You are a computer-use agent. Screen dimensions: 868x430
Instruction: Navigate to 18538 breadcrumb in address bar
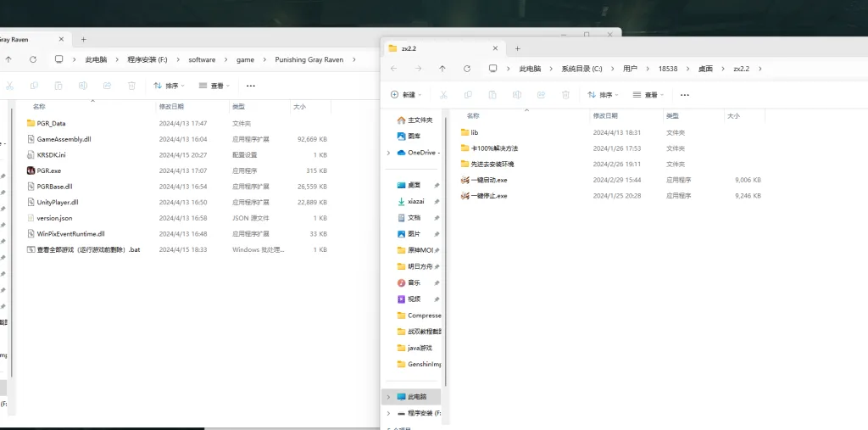(667, 69)
